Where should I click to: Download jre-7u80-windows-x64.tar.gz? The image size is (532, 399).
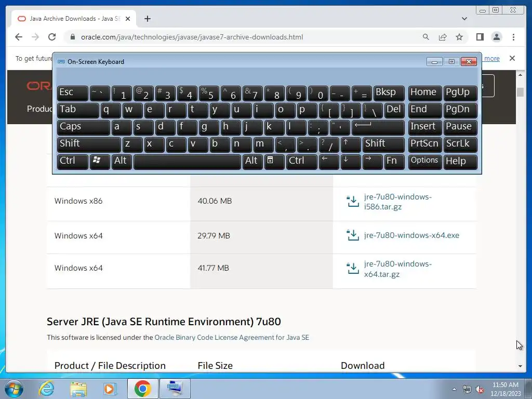397,269
